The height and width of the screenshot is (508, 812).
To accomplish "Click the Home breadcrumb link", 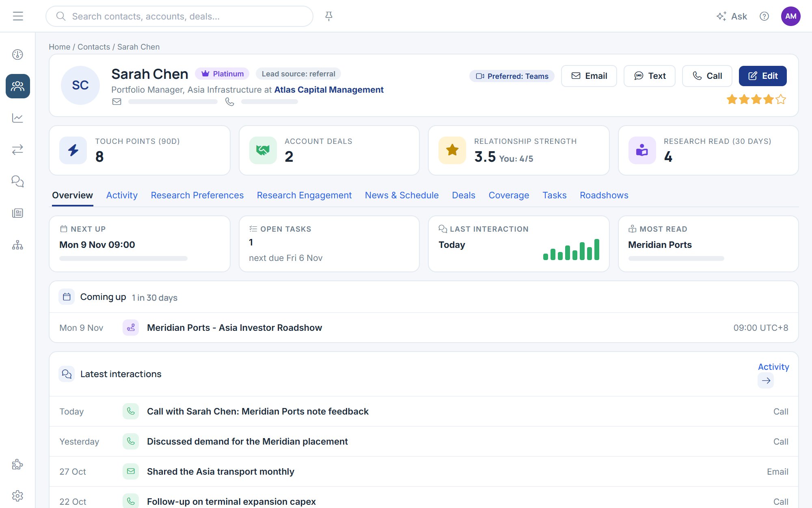I will click(60, 47).
